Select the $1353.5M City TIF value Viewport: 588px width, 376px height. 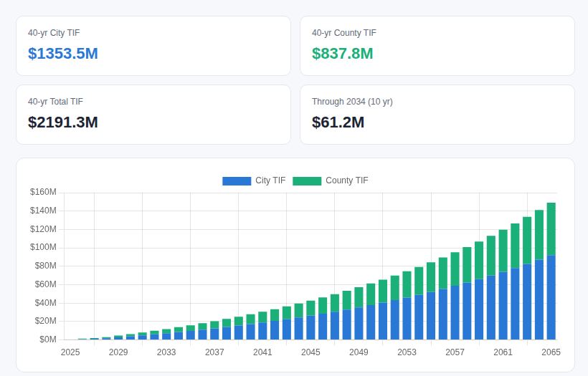point(62,54)
